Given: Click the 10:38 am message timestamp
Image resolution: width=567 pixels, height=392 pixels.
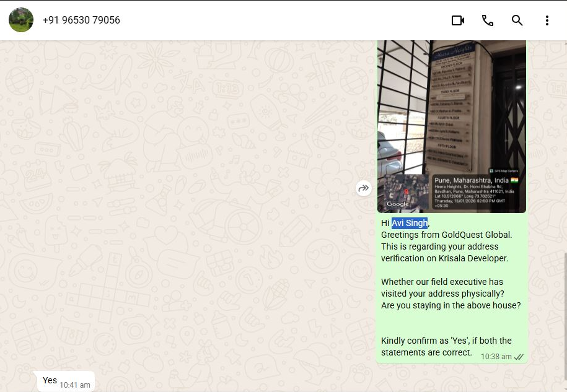Looking at the screenshot, I should click(496, 357).
